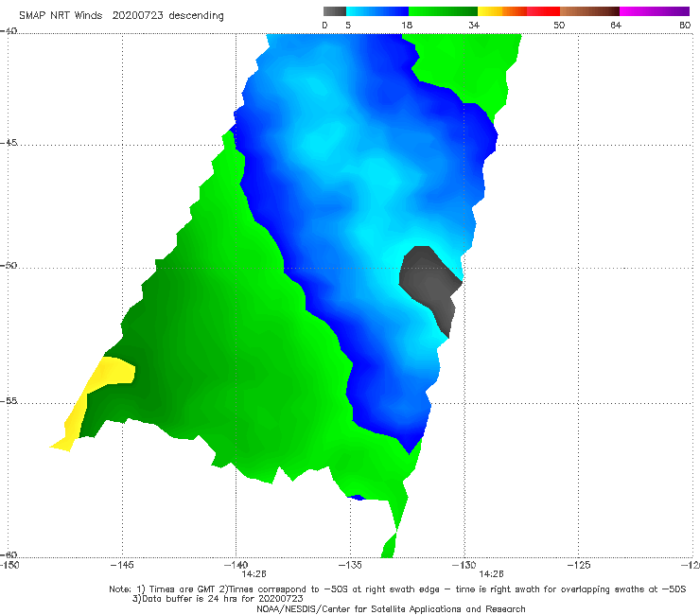Click the note "3)Data buffer is 24 hrs"
The height and width of the screenshot is (615, 700).
coord(218,599)
